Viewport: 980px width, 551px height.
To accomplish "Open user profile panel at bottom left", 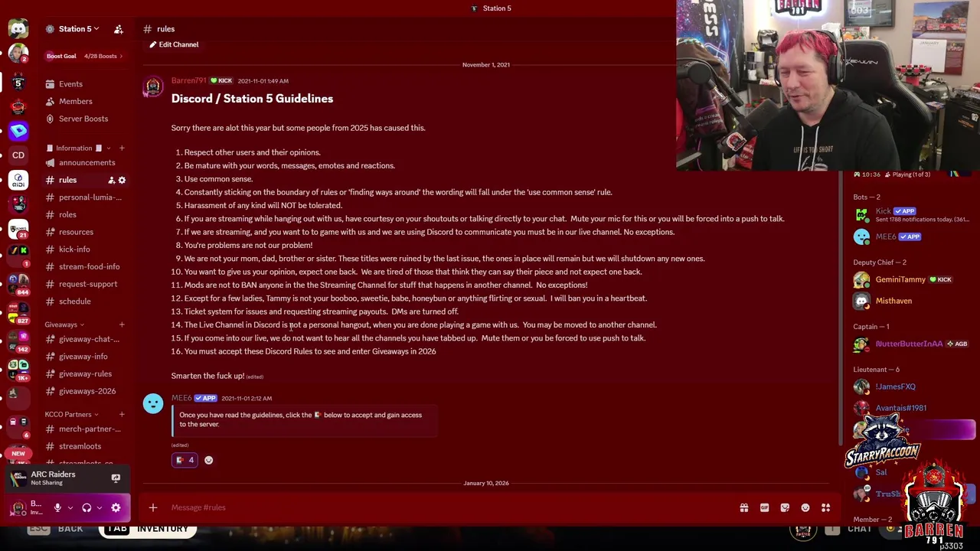I will click(28, 507).
